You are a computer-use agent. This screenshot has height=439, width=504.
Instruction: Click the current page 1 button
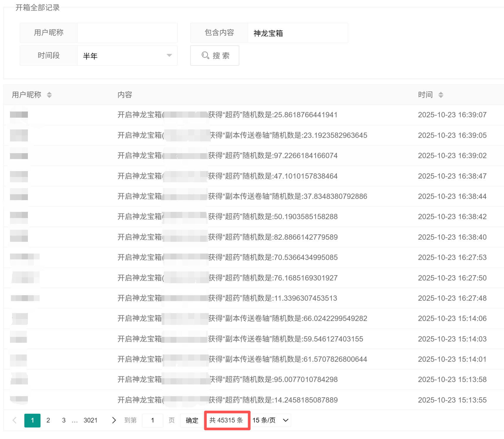(32, 420)
